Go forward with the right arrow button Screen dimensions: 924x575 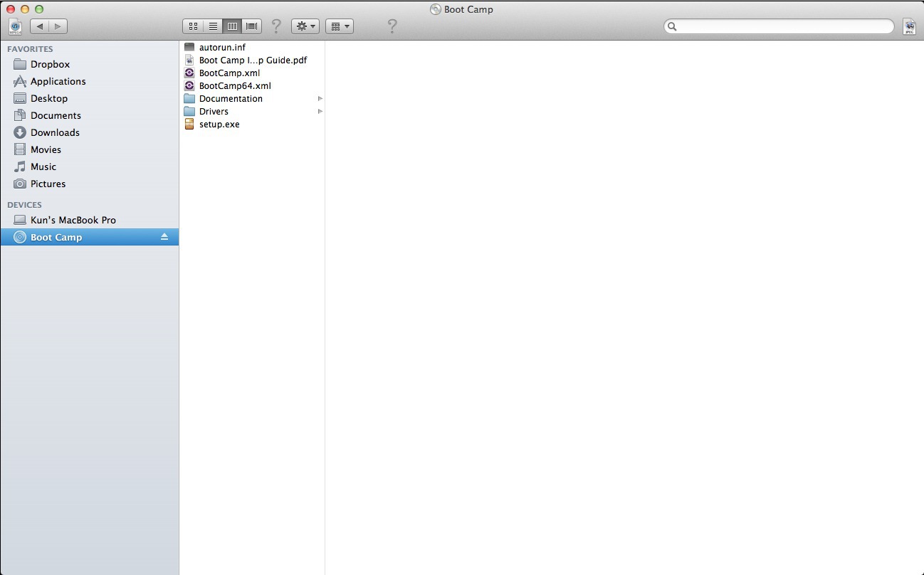(58, 26)
